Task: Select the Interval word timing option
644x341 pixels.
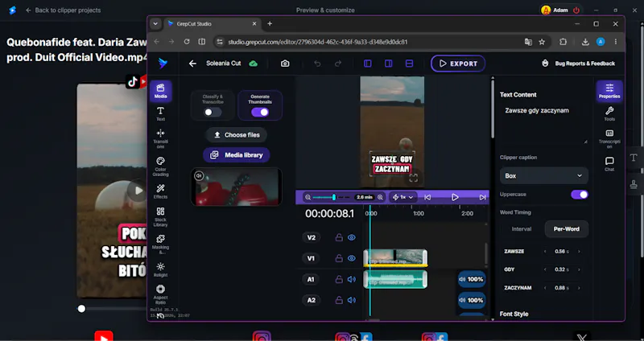Action: [x=522, y=229]
